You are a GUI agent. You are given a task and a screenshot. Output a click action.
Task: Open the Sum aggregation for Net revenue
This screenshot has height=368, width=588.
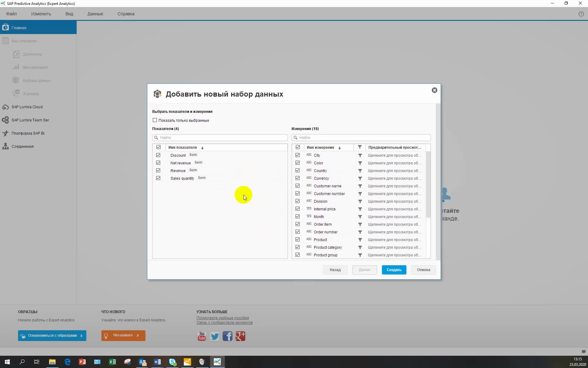198,163
